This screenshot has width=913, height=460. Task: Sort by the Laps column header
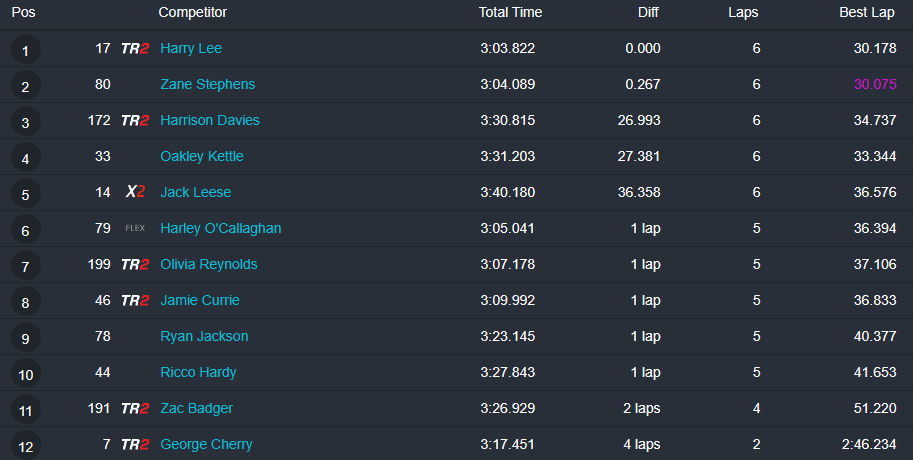tap(743, 13)
